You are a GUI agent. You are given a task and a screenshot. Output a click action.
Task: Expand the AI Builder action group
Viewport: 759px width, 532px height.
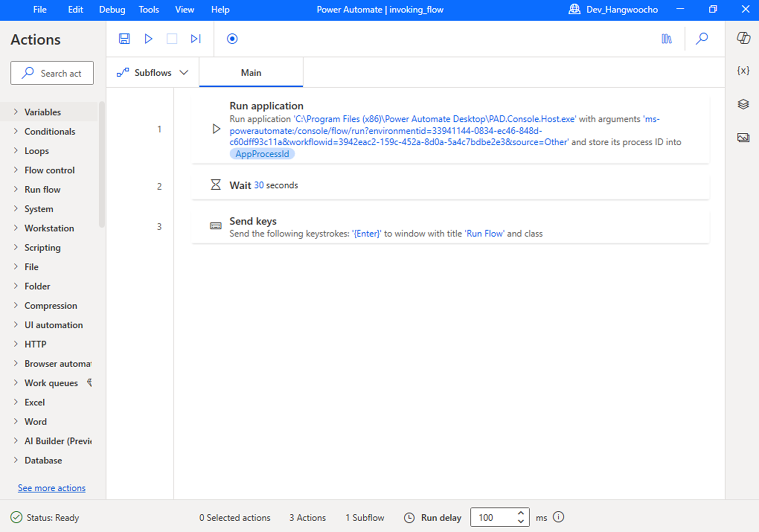(x=16, y=441)
